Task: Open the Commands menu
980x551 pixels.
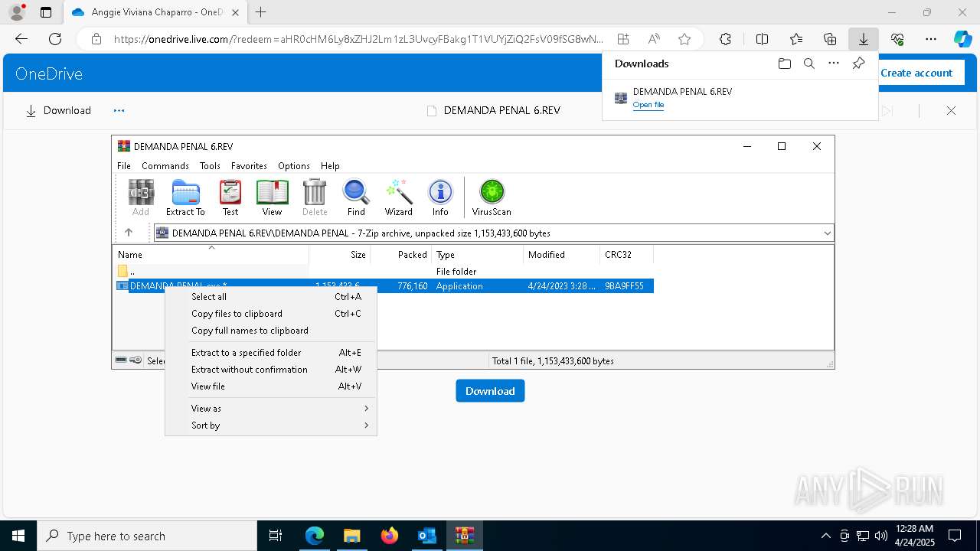Action: 165,165
